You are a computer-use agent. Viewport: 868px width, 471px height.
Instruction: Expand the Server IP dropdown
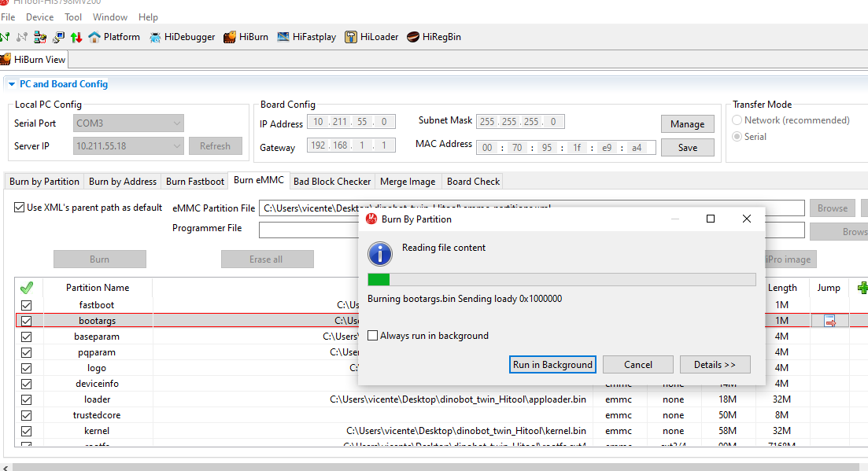[177, 146]
